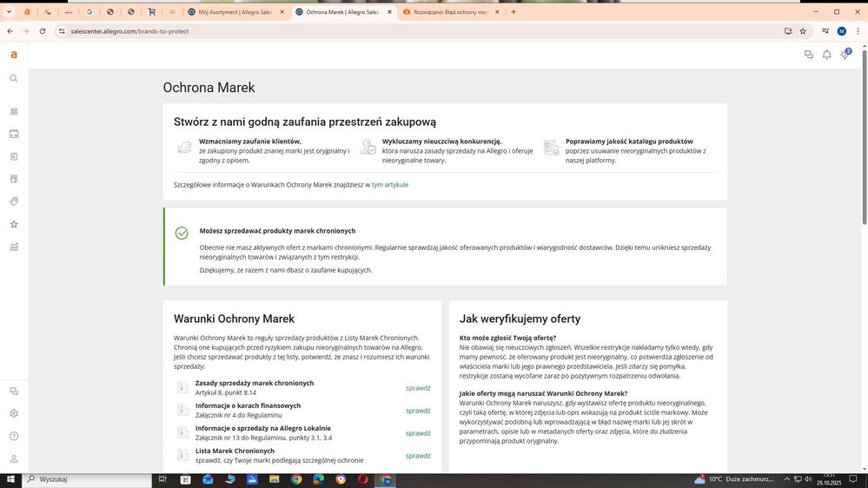Open the notifications bell icon
Screen dimensions: 868x488
[826, 55]
